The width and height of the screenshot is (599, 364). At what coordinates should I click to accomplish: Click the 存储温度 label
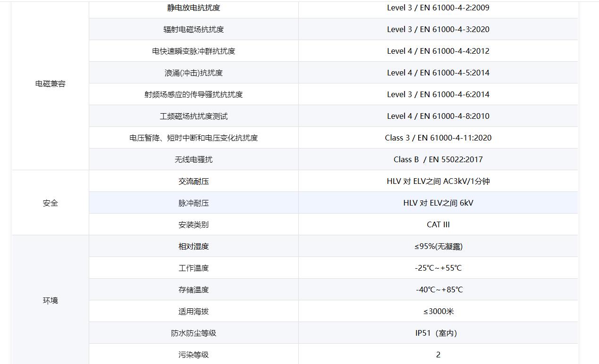194,290
